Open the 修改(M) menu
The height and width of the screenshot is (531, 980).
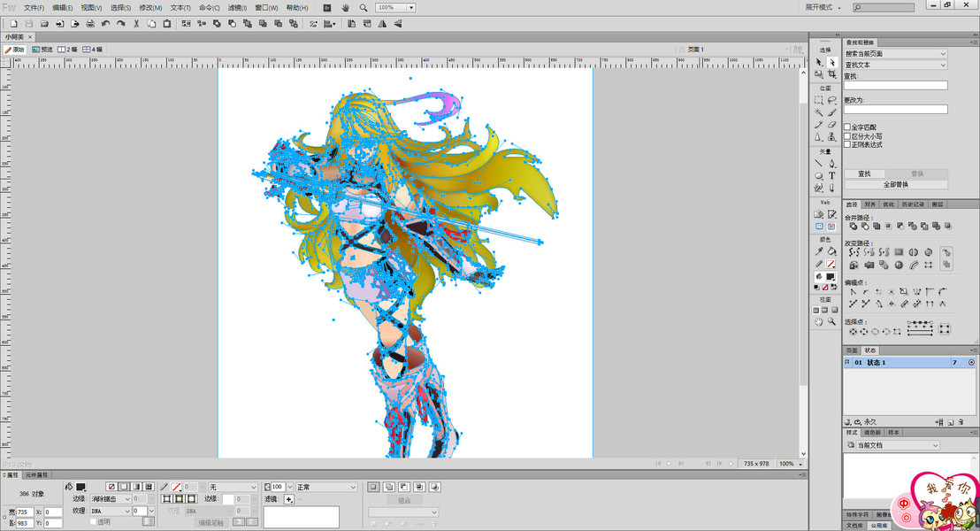coord(150,7)
